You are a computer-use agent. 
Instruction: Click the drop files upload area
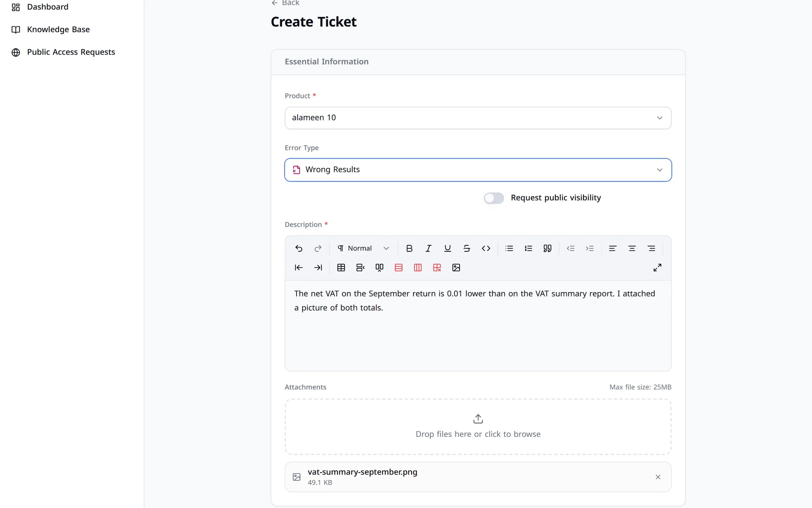[478, 427]
